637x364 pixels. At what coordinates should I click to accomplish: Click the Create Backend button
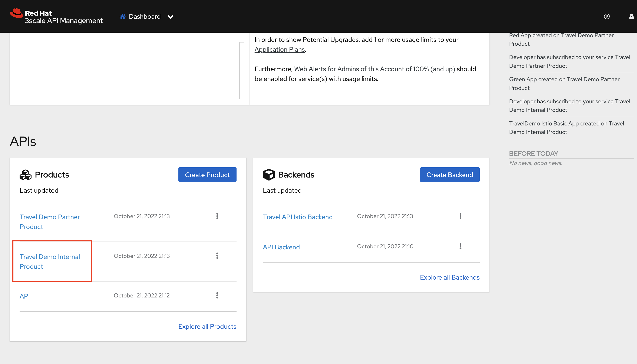(450, 175)
